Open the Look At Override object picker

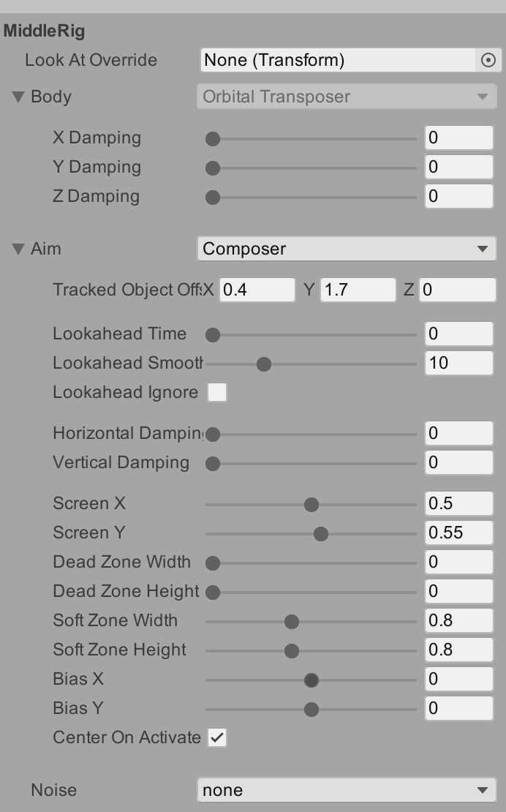pos(488,60)
